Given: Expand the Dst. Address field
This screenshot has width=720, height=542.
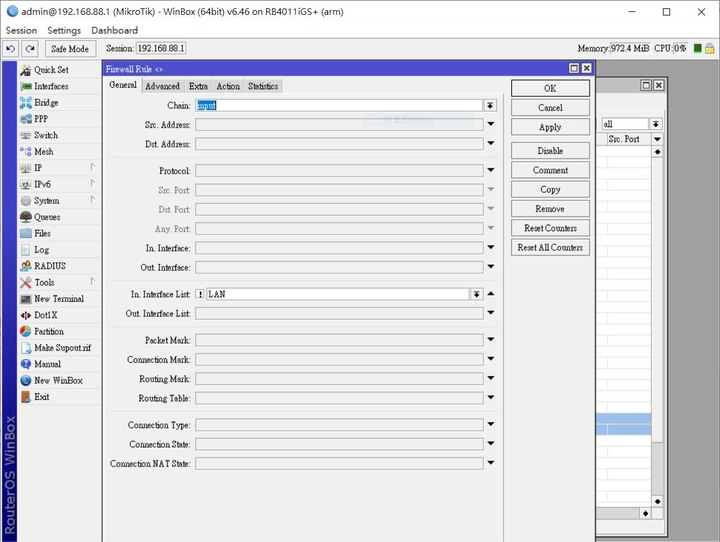Looking at the screenshot, I should pyautogui.click(x=491, y=143).
